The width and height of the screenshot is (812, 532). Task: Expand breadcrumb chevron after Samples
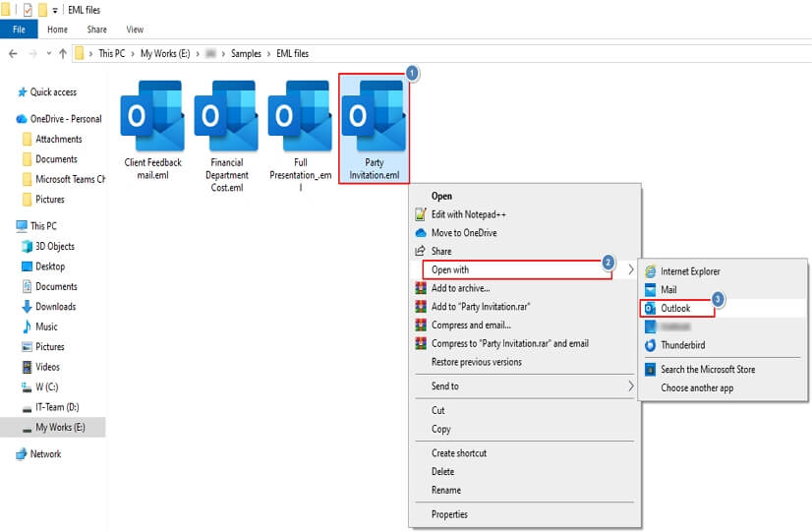click(268, 53)
